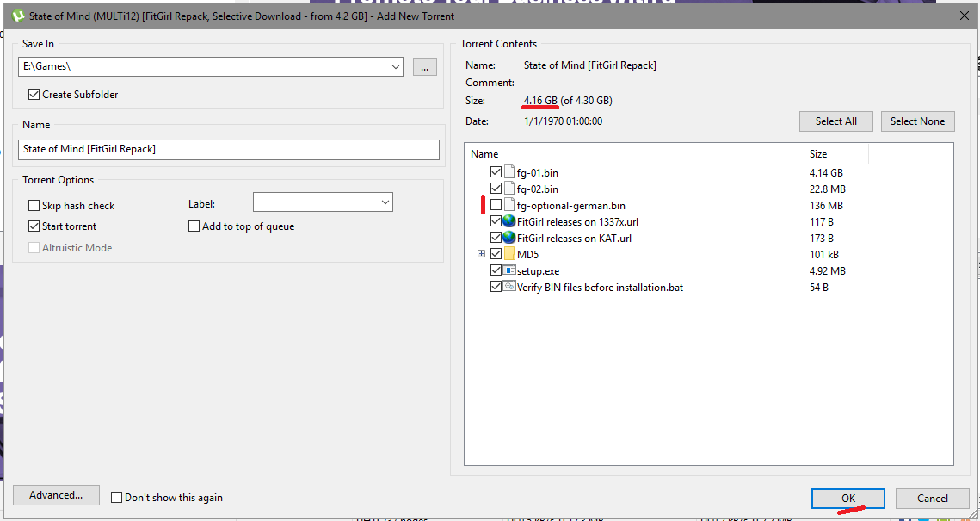980x521 pixels.
Task: Select setup.exe file name
Action: (x=538, y=270)
